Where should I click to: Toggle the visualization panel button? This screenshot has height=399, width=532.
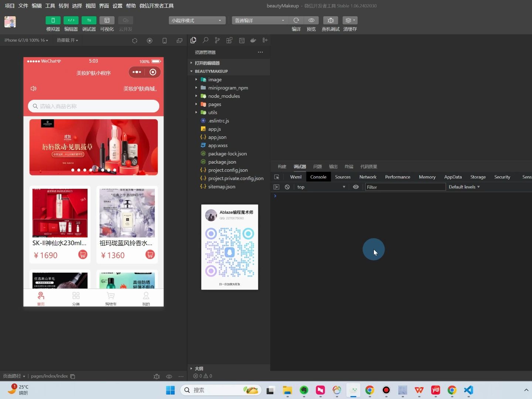(x=107, y=20)
